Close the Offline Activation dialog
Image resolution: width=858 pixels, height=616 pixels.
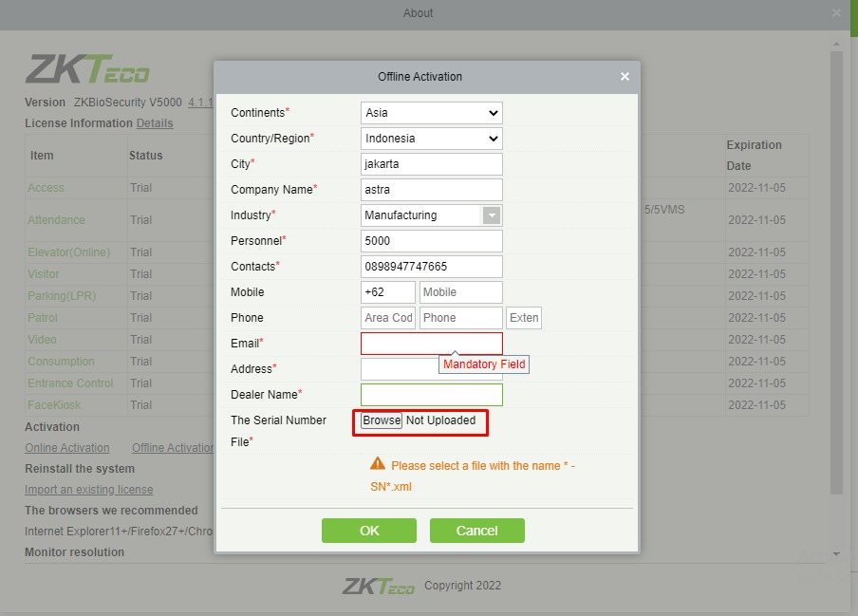click(x=625, y=77)
